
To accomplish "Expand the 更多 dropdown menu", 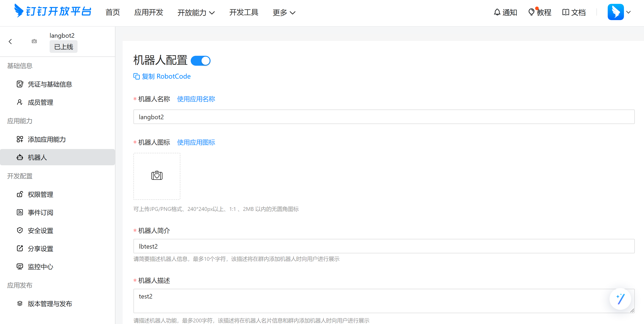I will 284,12.
